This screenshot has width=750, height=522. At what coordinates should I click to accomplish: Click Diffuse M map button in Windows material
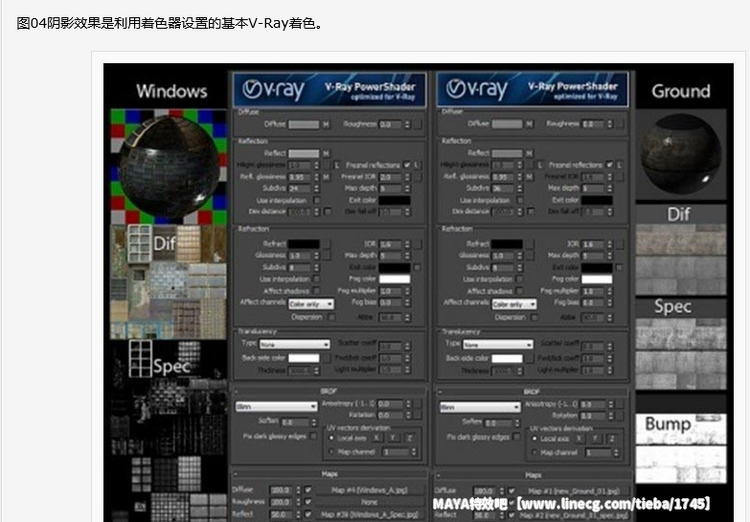326,124
